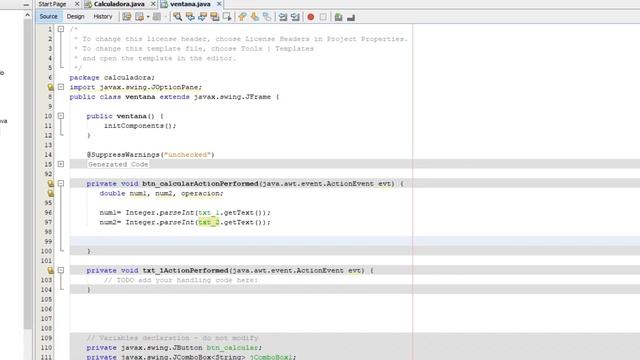Viewport: 640px width, 360px height.
Task: Click the left panel scroll-up arrow
Action: click(x=28, y=15)
